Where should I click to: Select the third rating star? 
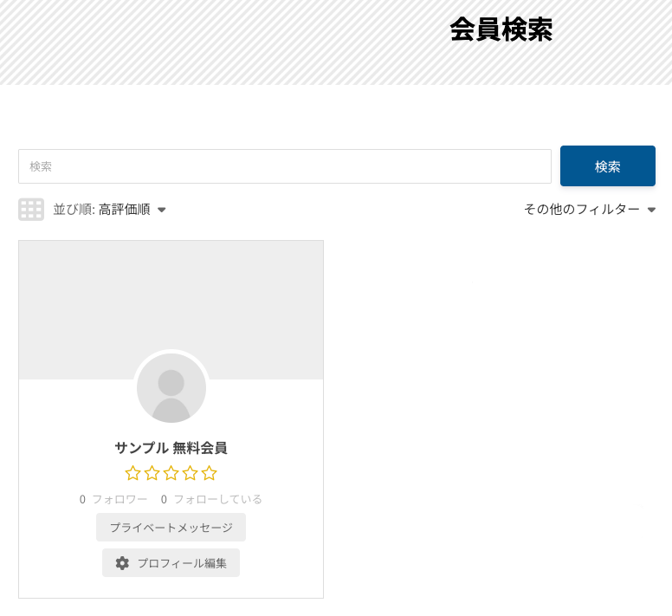[x=171, y=473]
